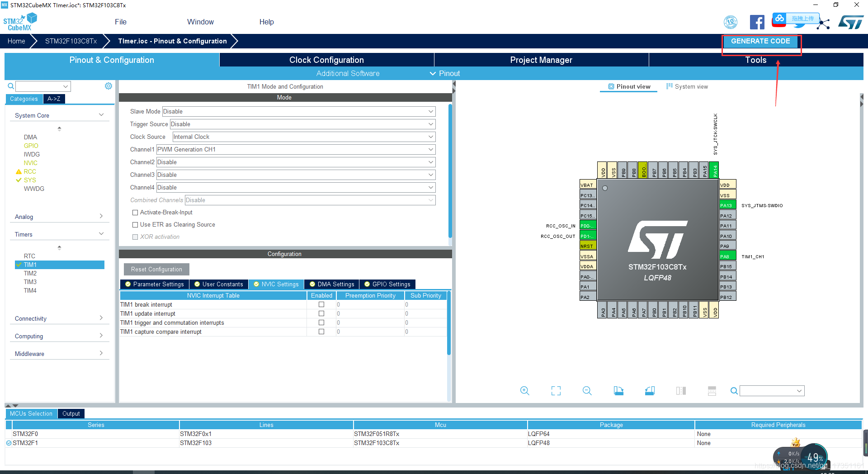
Task: Select pin PA8 on the chip
Action: click(x=727, y=256)
